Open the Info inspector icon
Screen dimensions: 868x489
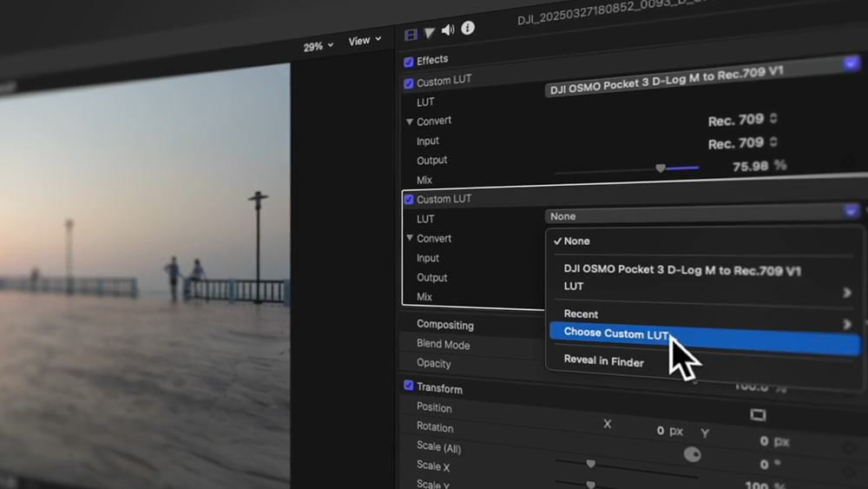click(468, 28)
